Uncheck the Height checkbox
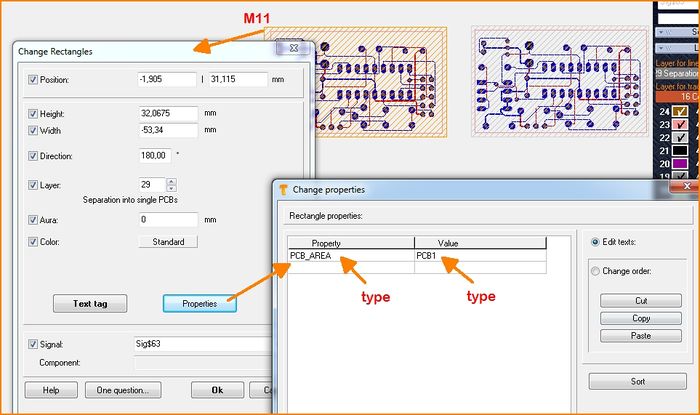The height and width of the screenshot is (415, 700). (33, 114)
